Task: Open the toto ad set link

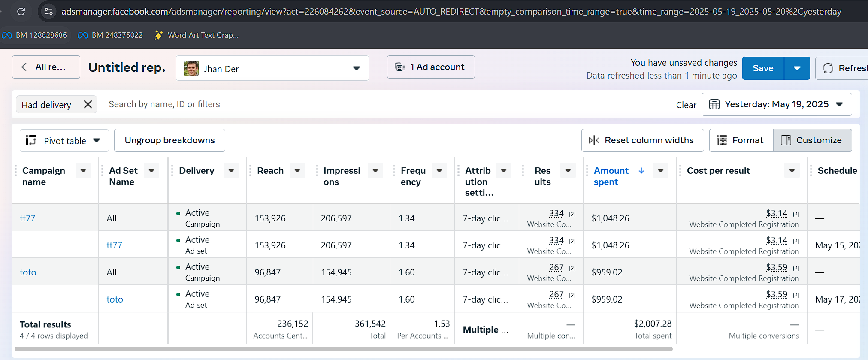Action: click(115, 299)
